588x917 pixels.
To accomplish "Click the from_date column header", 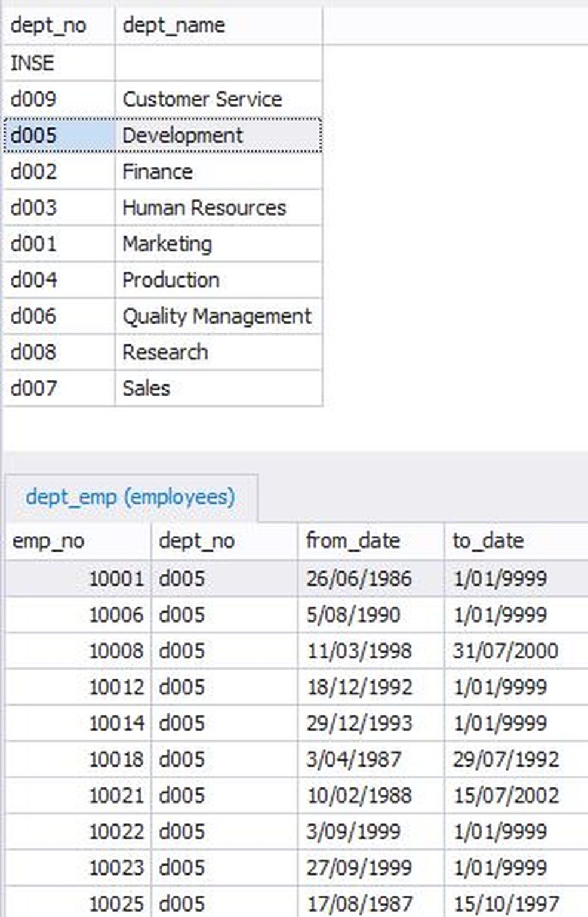I will pyautogui.click(x=352, y=541).
